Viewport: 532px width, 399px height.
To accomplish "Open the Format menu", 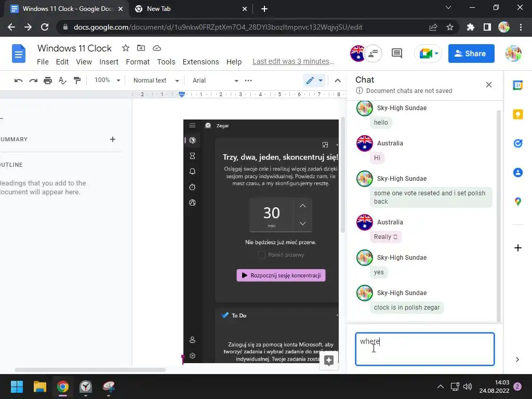I will click(137, 62).
